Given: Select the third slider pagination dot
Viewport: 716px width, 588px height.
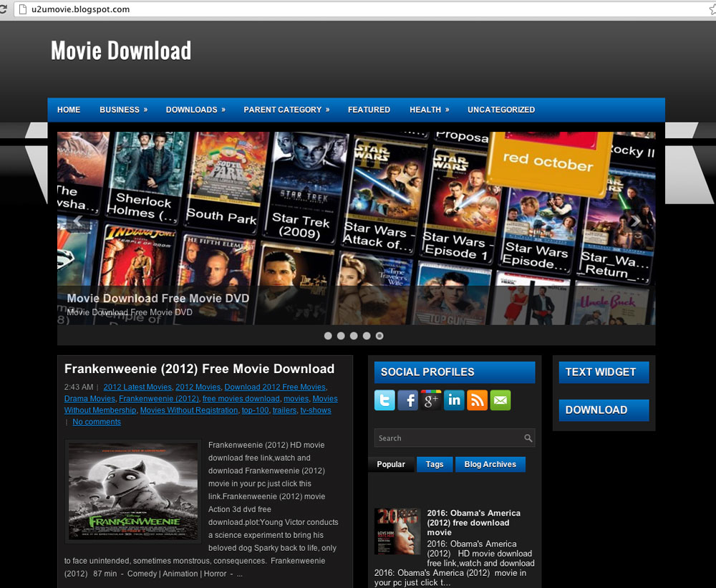Looking at the screenshot, I should [354, 336].
